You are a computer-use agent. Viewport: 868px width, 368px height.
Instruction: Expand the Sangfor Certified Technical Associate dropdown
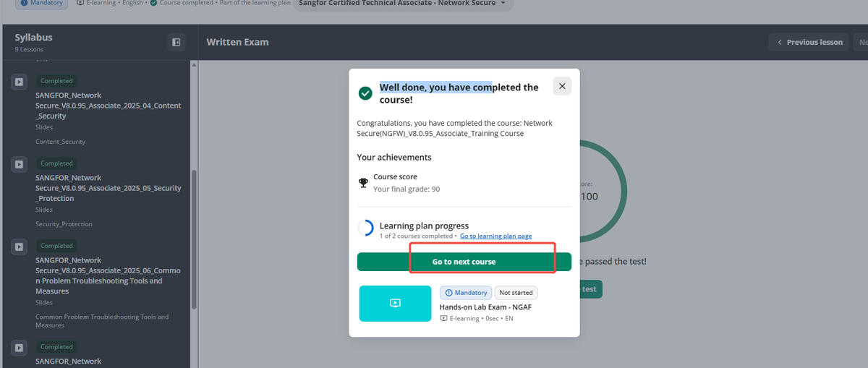(404, 3)
